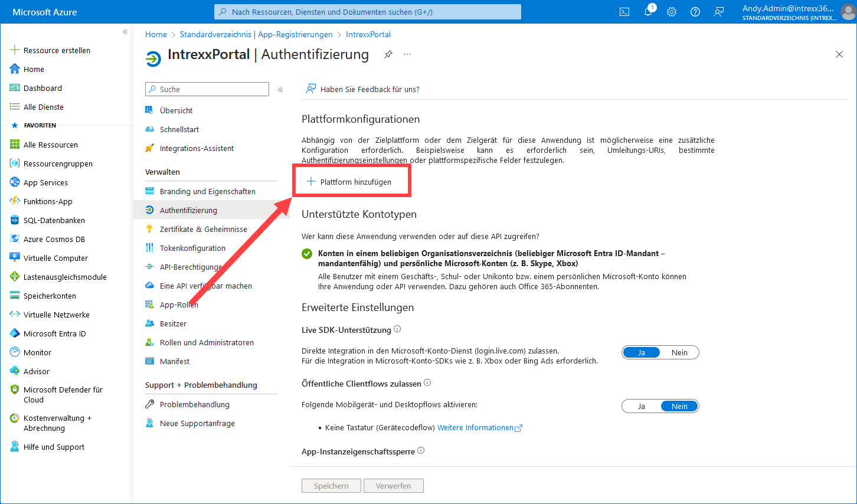
Task: Open Zertifikate & Geheimnisse
Action: (x=203, y=229)
